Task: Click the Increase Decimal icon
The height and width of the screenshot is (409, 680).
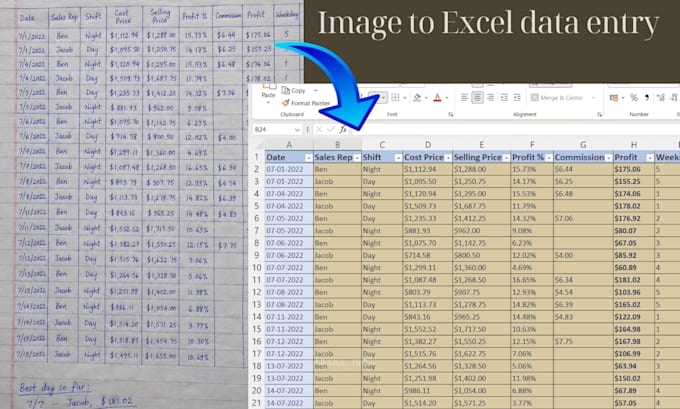Action: pyautogui.click(x=660, y=98)
